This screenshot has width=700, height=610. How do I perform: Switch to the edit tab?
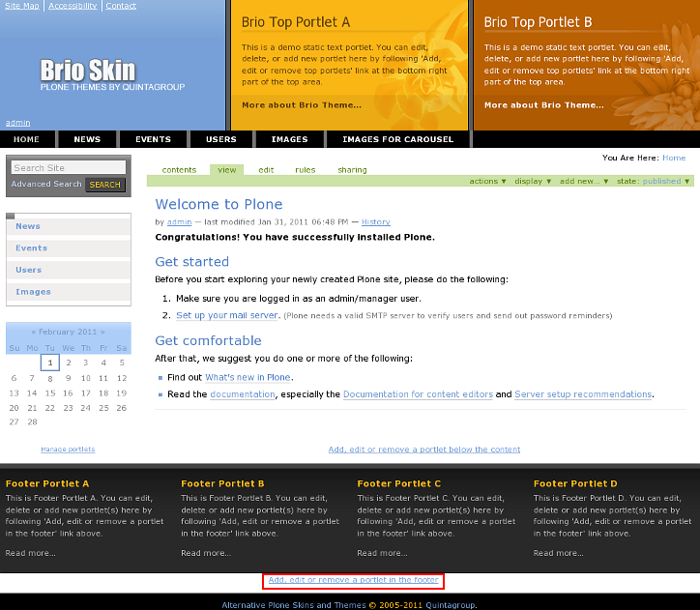coord(266,170)
